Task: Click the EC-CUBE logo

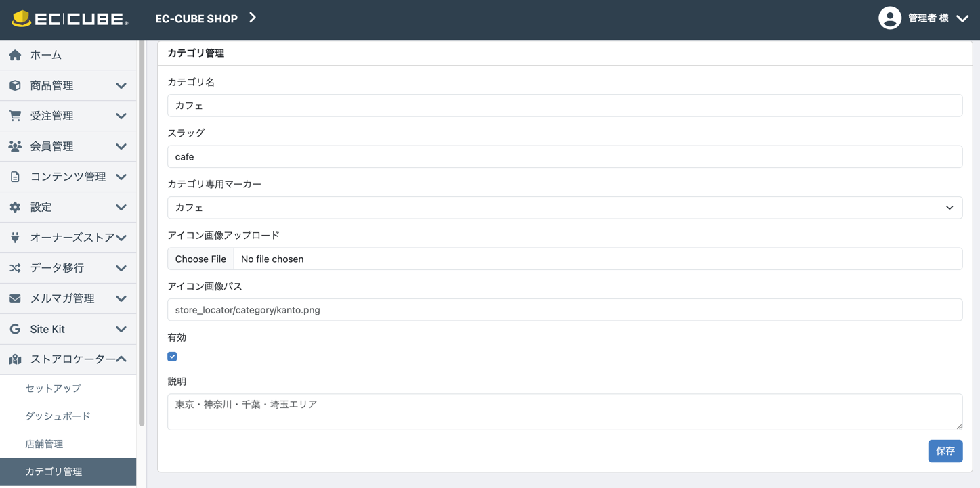Action: (70, 18)
